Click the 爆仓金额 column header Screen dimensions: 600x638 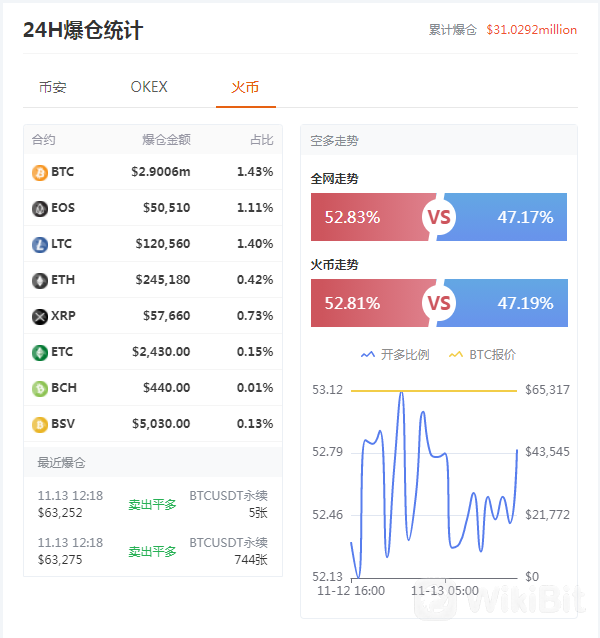166,140
